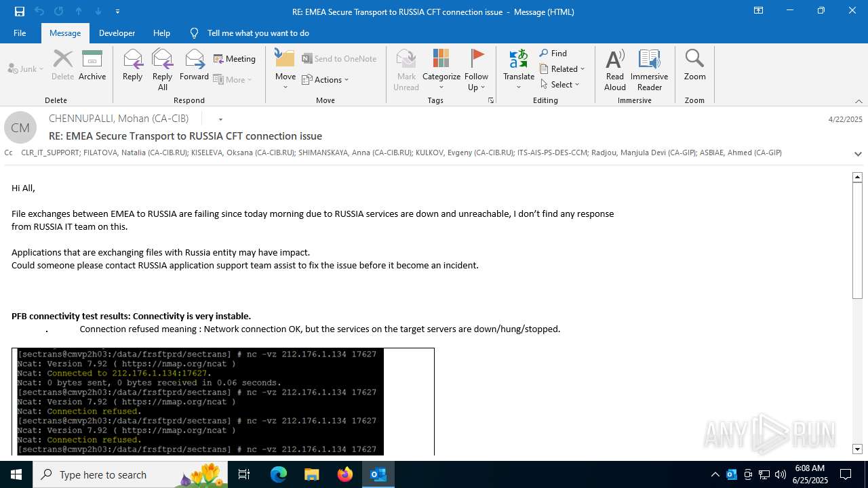Click sender name CHENNUPALLI, Mohan
The image size is (868, 488).
coord(119,119)
